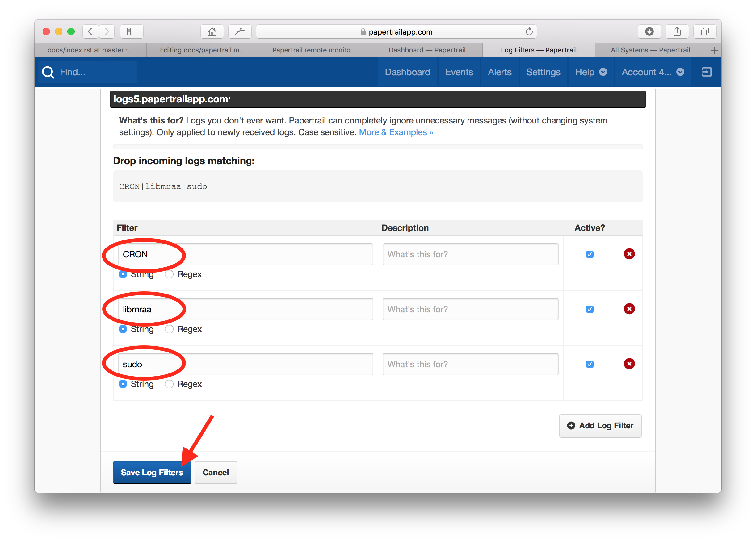Expand the Account dropdown menu
Image resolution: width=756 pixels, height=542 pixels.
pyautogui.click(x=653, y=72)
